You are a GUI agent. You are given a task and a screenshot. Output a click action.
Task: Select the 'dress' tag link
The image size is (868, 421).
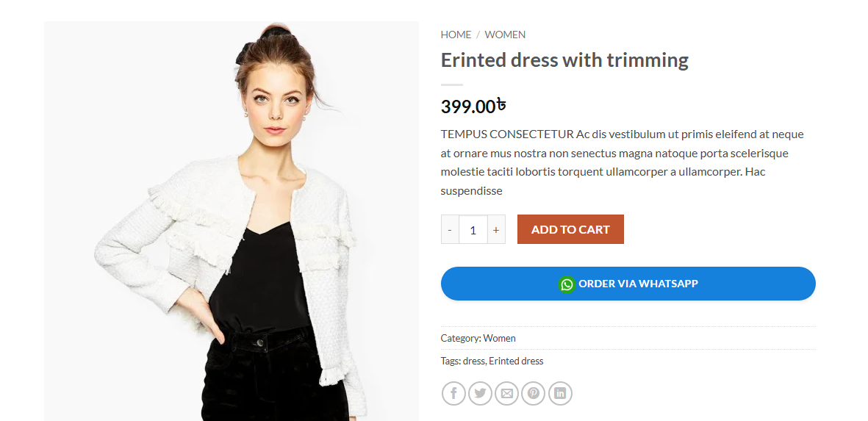coord(473,361)
